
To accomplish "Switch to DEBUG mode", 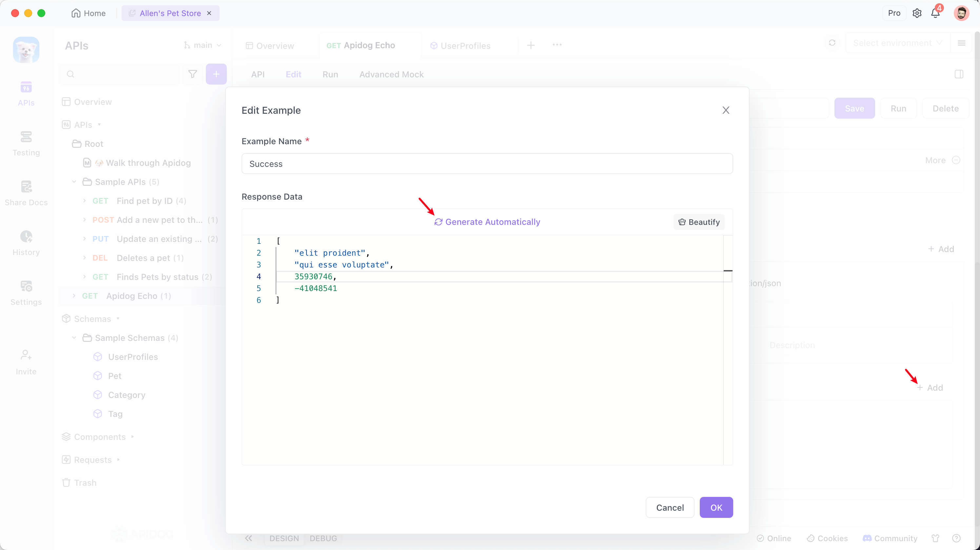I will 323,538.
